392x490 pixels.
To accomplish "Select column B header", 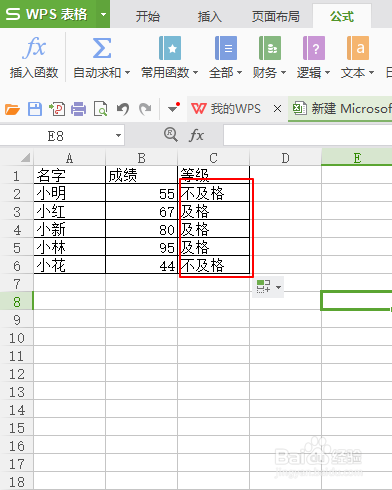I will (141, 157).
